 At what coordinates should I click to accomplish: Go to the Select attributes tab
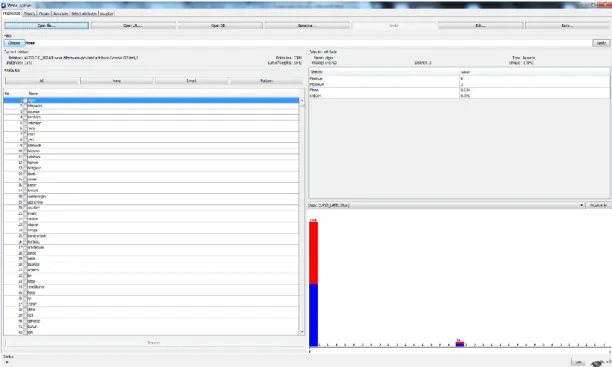[x=84, y=13]
